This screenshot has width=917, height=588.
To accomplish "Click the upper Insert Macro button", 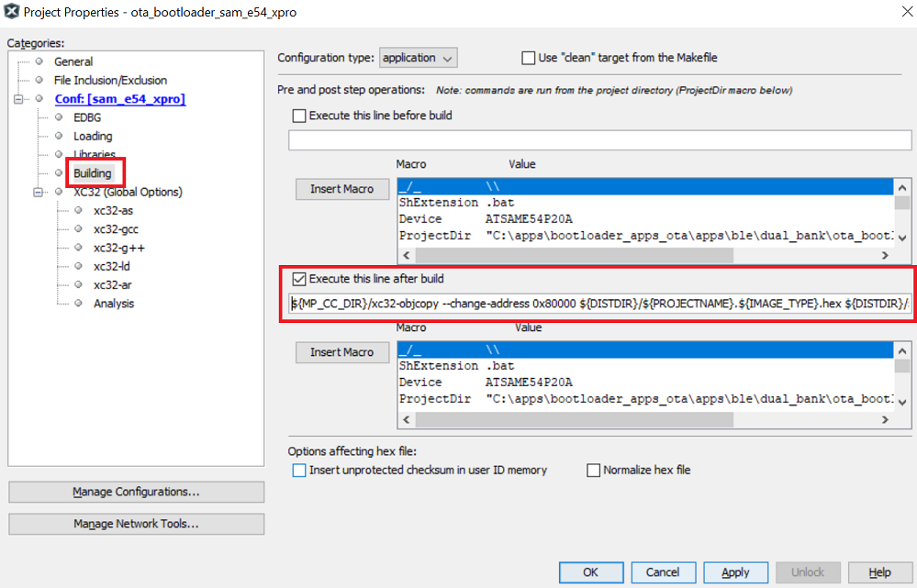I will click(342, 189).
